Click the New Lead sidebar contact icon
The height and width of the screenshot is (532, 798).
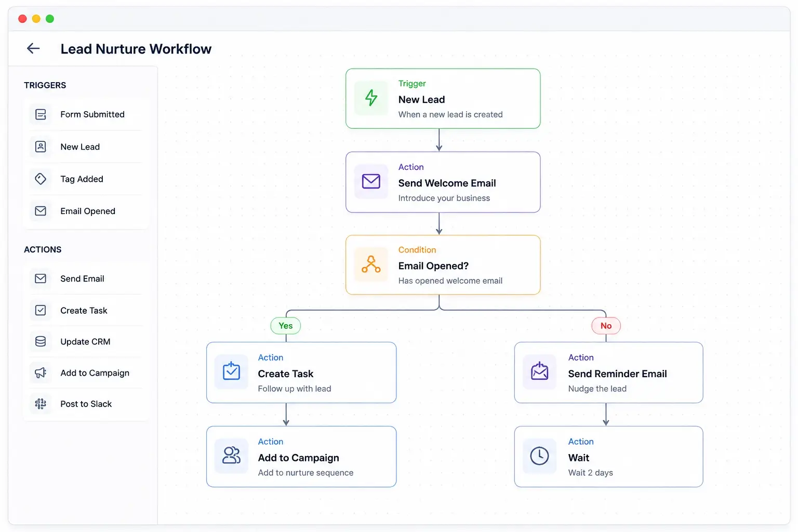41,147
